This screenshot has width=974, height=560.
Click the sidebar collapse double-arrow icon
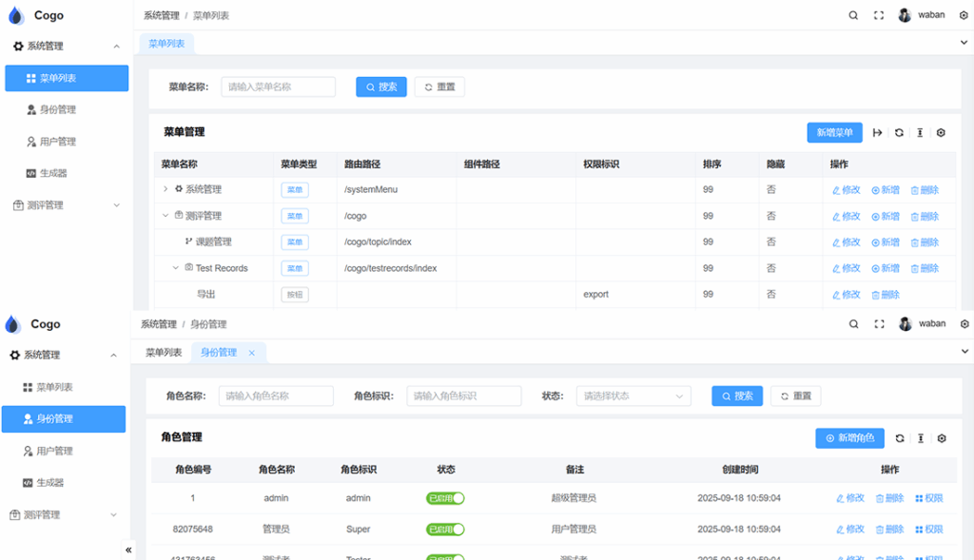point(128,550)
